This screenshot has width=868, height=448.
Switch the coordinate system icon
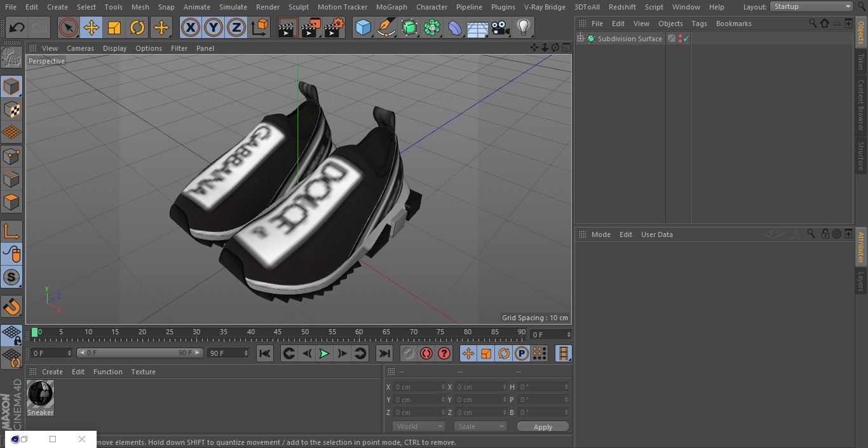coord(260,27)
